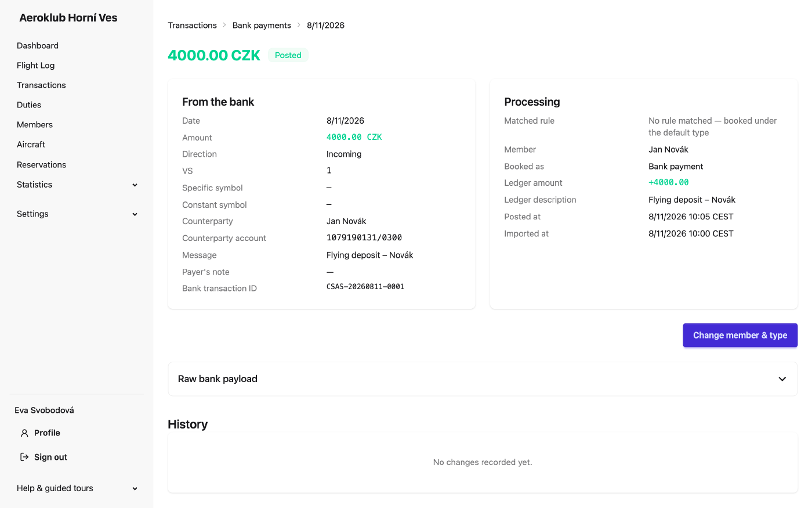Screen dimensions: 812x508
Task: Click the user name Eva Svobodová
Action: (x=44, y=410)
